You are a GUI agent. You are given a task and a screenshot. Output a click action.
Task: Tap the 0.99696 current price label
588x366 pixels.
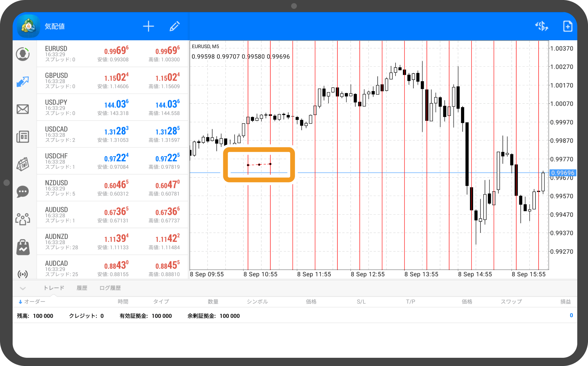[x=563, y=173]
